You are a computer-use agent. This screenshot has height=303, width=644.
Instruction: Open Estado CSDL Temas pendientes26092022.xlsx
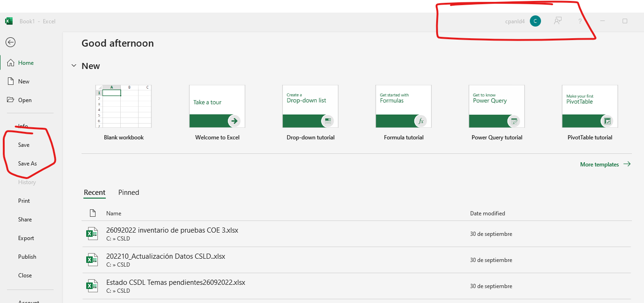357,286
